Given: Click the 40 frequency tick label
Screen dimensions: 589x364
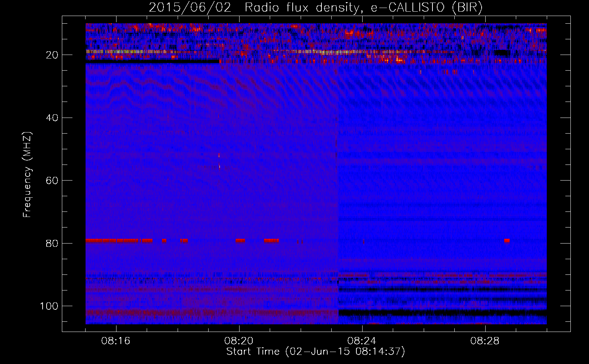Looking at the screenshot, I should 52,118.
